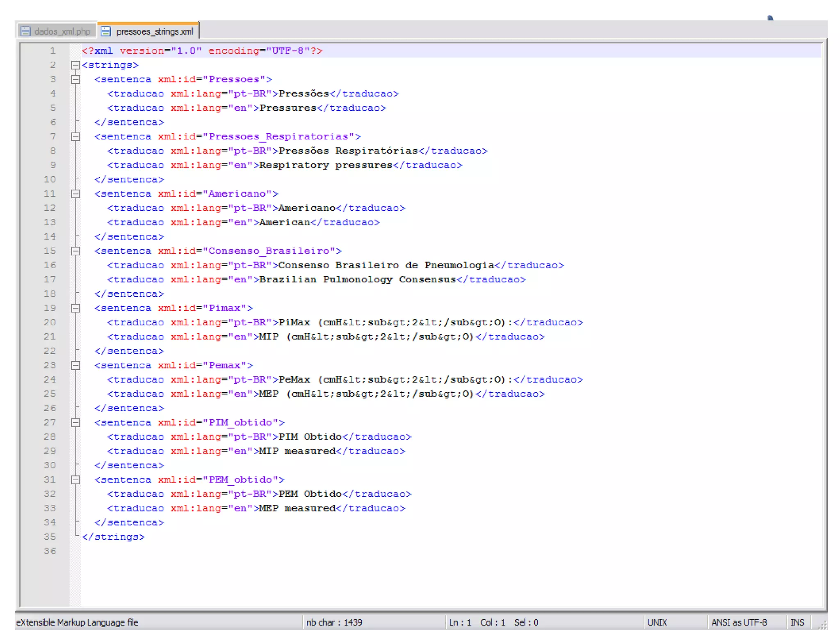Click 'PIM Obtido' text on line 28
Viewport: 840px width, 630px height.
(310, 437)
